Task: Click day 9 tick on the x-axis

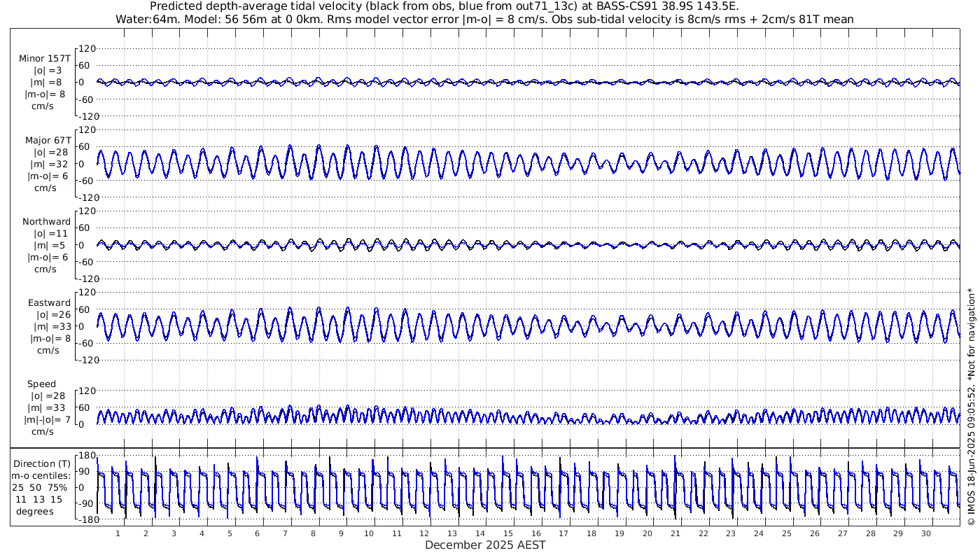Action: click(x=341, y=533)
